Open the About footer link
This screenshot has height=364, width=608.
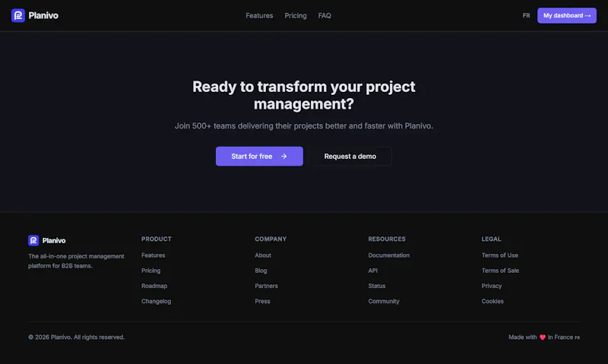263,255
